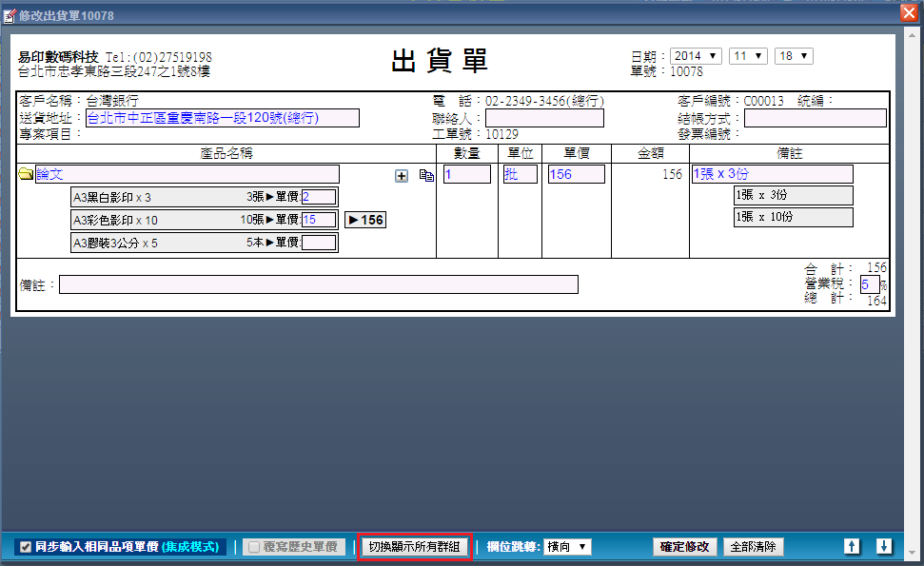Click the copy icon in the 論文 row
This screenshot has width=924, height=566.
coord(425,176)
